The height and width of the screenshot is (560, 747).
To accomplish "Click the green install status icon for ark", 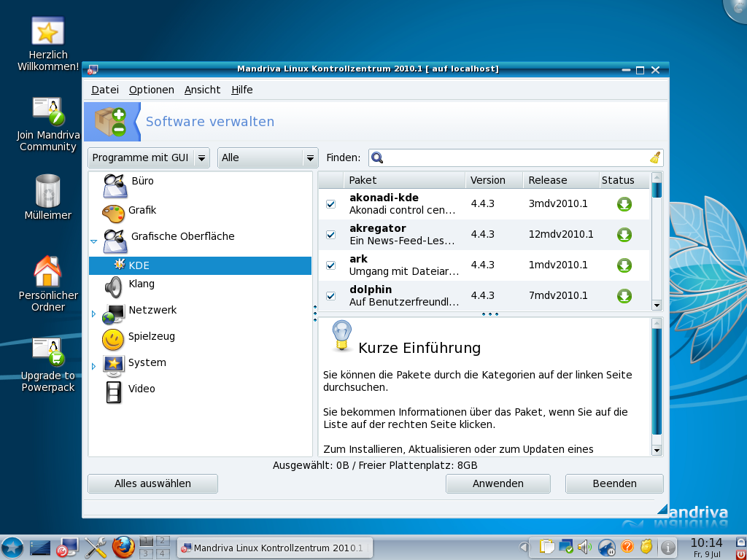I will pyautogui.click(x=624, y=265).
